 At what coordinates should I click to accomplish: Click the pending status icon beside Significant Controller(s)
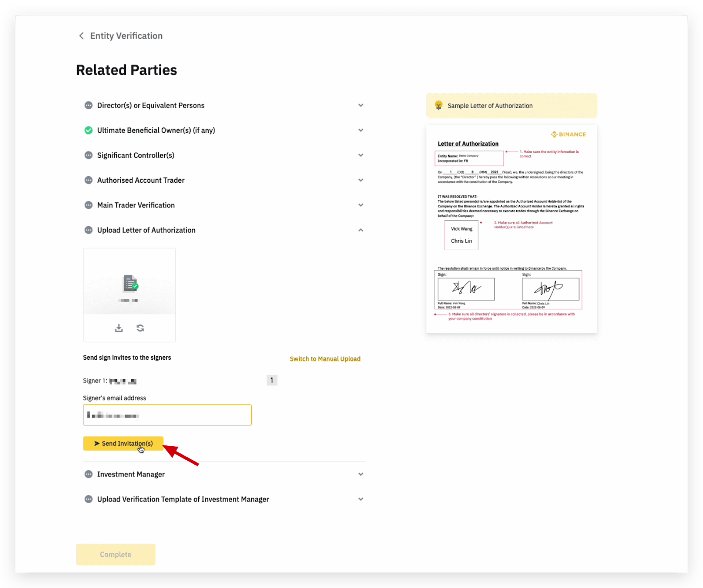[88, 155]
